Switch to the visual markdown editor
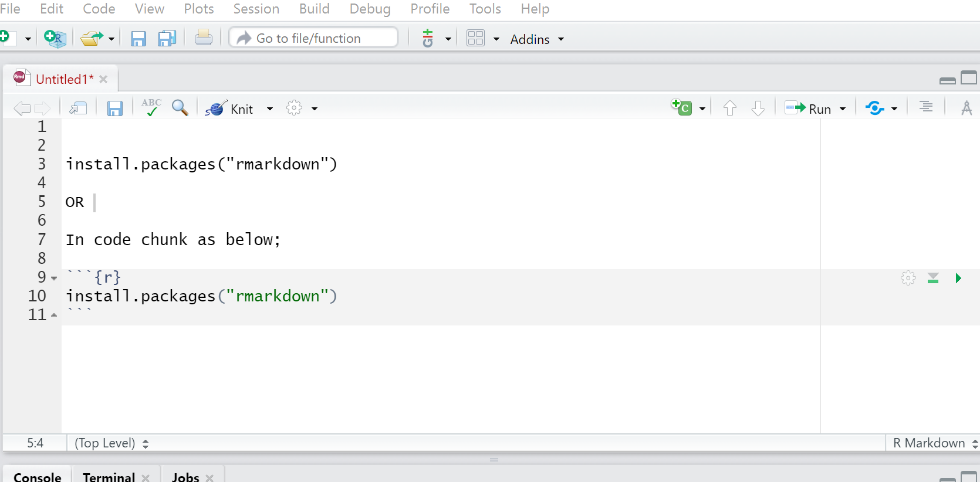This screenshot has width=980, height=482. (967, 108)
